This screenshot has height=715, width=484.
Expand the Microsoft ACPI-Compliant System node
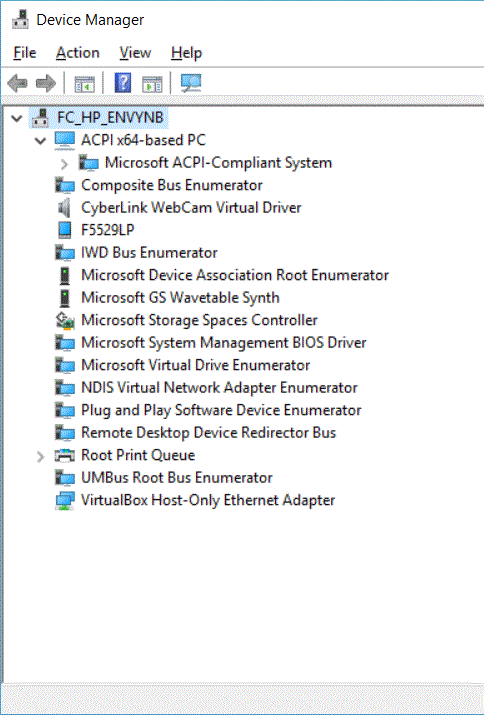(x=64, y=163)
